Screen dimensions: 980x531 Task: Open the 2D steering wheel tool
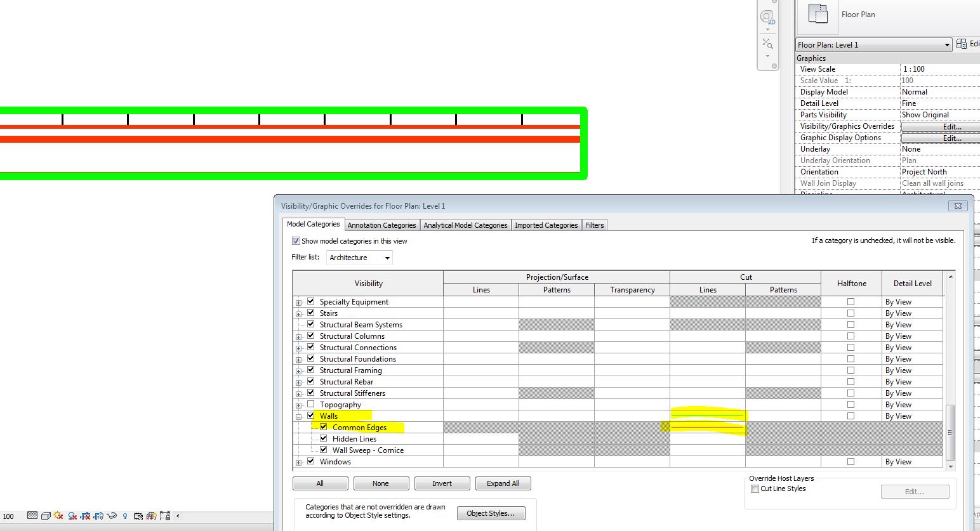coord(769,17)
